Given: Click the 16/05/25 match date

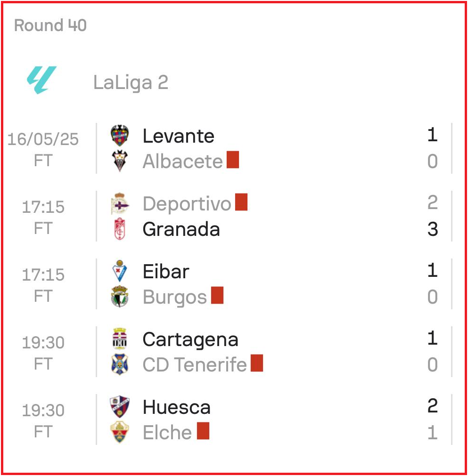Looking at the screenshot, I should point(43,139).
